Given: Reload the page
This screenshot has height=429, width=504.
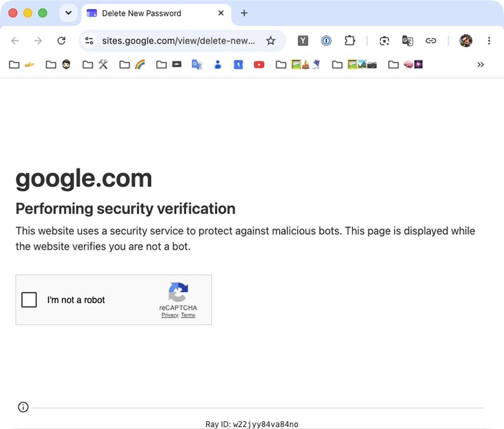Looking at the screenshot, I should (61, 41).
